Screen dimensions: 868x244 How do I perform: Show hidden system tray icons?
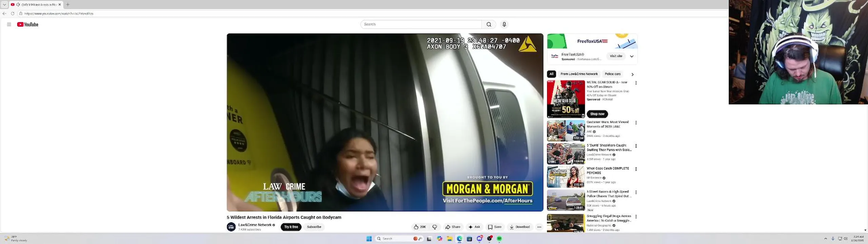[826, 239]
